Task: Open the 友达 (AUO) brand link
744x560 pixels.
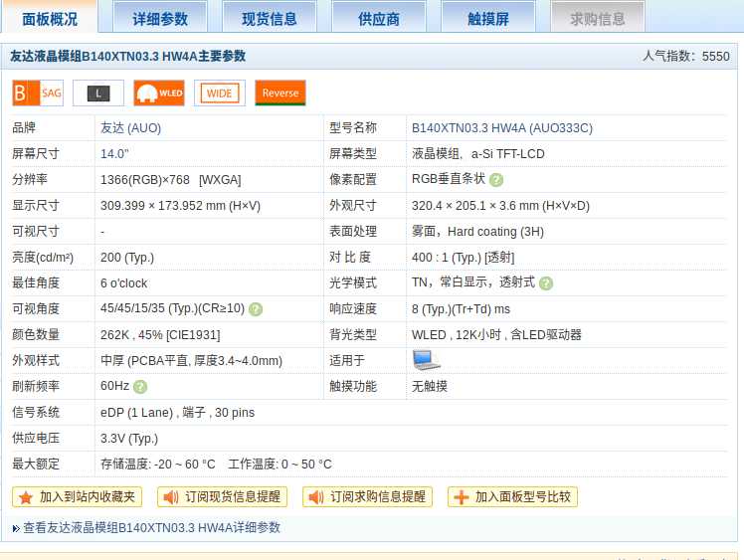Action: click(x=130, y=128)
